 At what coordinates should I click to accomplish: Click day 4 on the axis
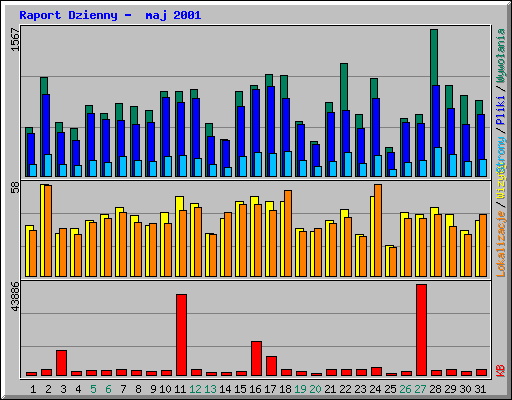tap(78, 389)
